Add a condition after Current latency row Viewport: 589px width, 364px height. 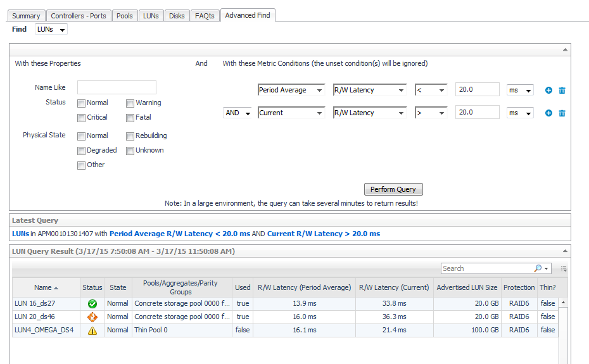(548, 113)
